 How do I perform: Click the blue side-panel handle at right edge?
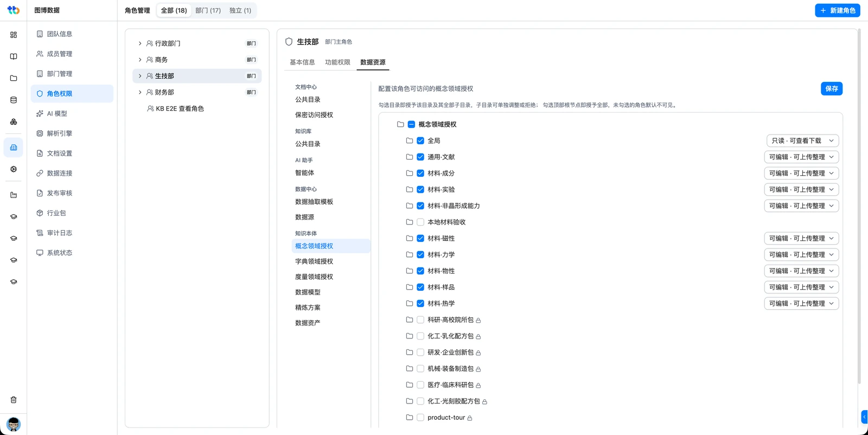click(x=865, y=417)
